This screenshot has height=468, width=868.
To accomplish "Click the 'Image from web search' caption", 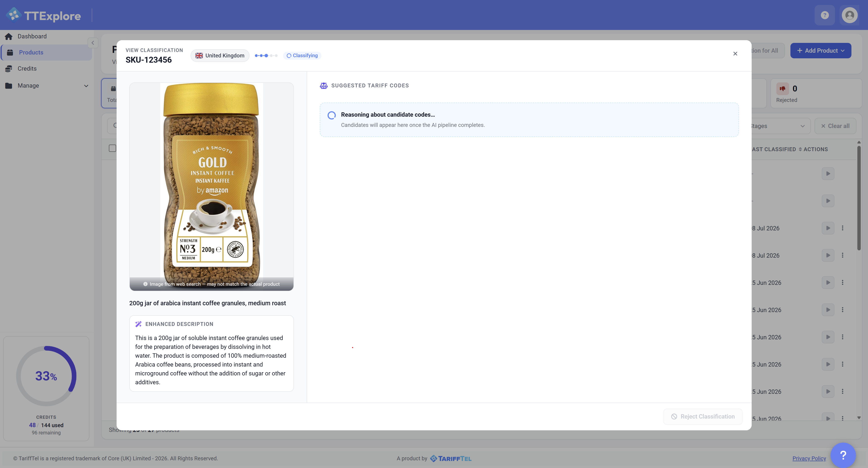I will [x=214, y=284].
